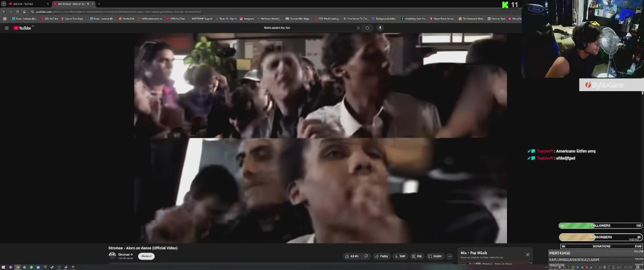Click the chat message 'afdadjfgad'

coord(565,158)
